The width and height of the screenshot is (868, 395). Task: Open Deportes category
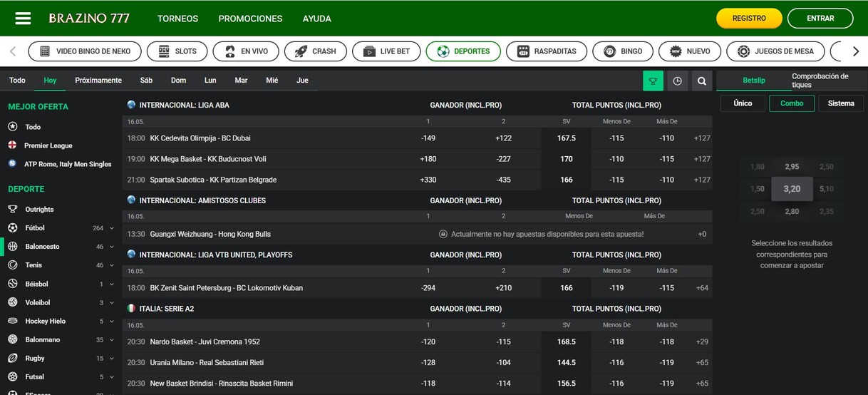pos(463,51)
